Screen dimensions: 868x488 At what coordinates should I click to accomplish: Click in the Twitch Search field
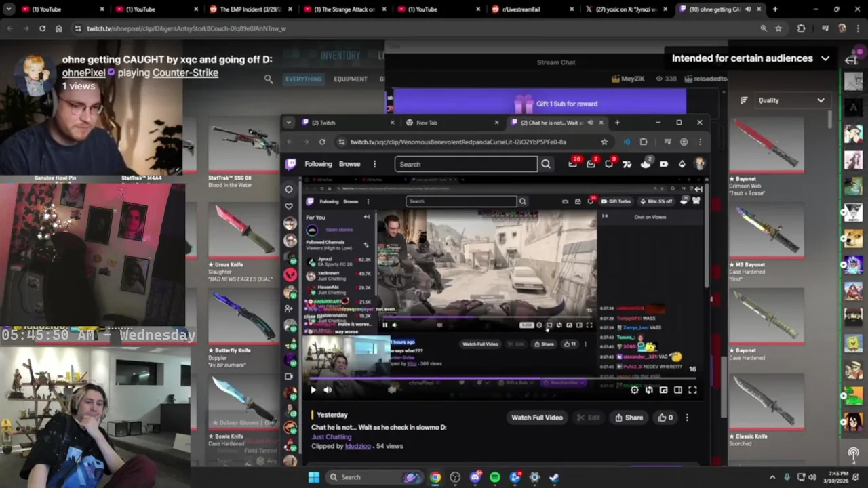(x=465, y=164)
